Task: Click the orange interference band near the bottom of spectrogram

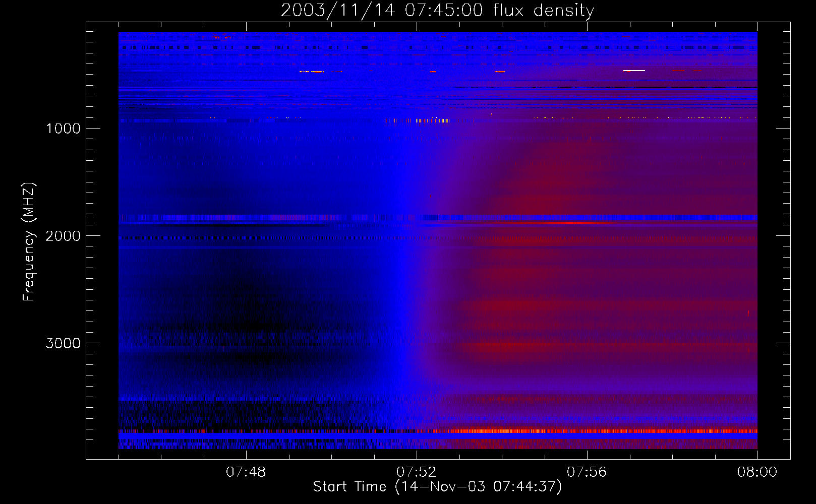Action: [438, 431]
